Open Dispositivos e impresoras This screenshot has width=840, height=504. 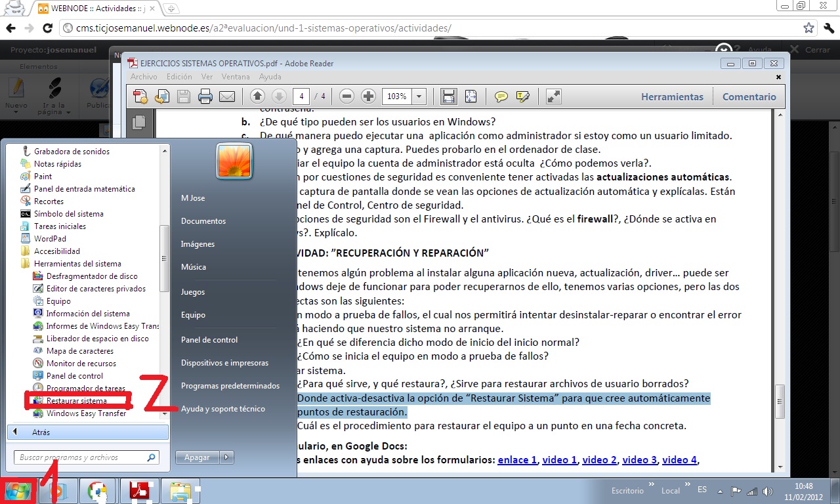click(224, 363)
